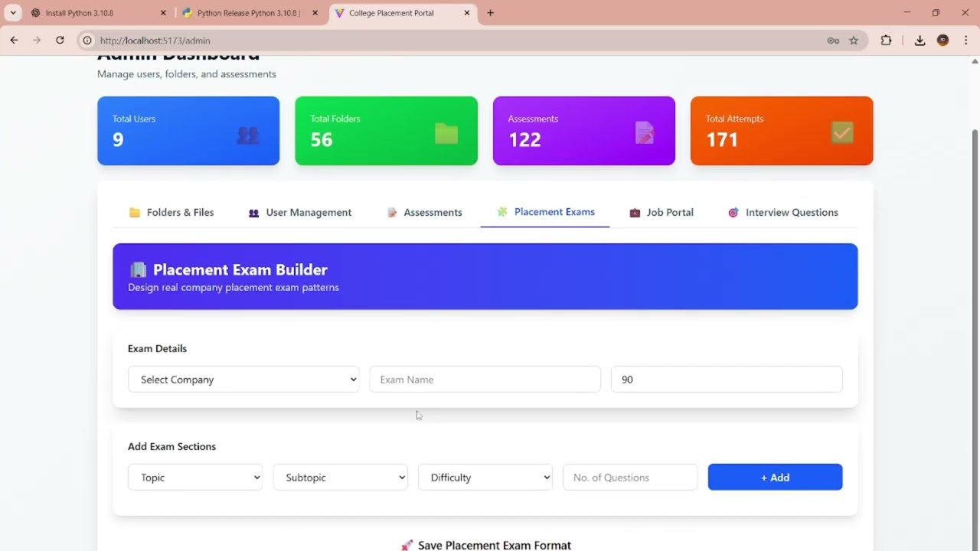This screenshot has height=551, width=980.
Task: Open the browser downloads icon
Action: [x=920, y=41]
